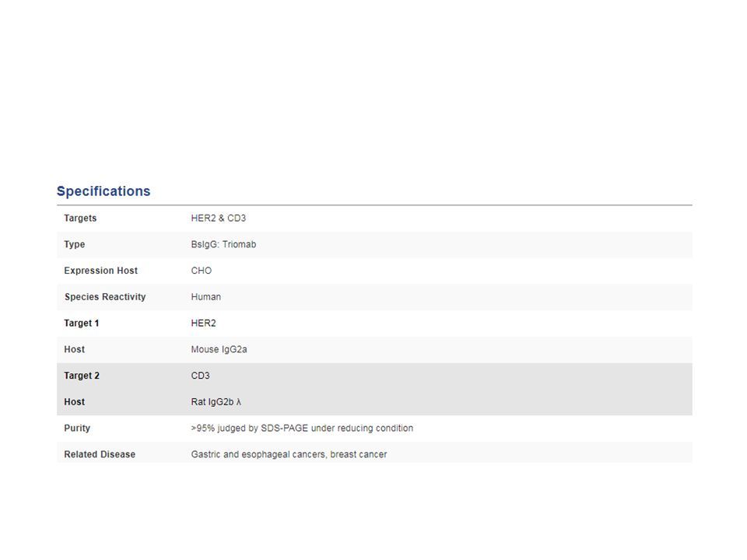
Task: Select the value BsIgG: Triomab
Action: pyautogui.click(x=223, y=244)
